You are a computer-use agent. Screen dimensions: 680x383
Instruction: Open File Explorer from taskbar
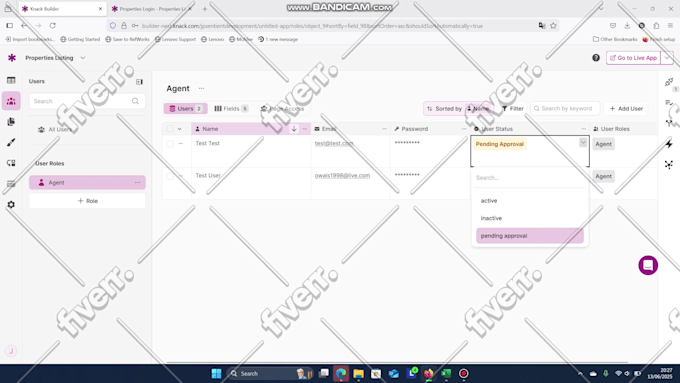pyautogui.click(x=358, y=373)
